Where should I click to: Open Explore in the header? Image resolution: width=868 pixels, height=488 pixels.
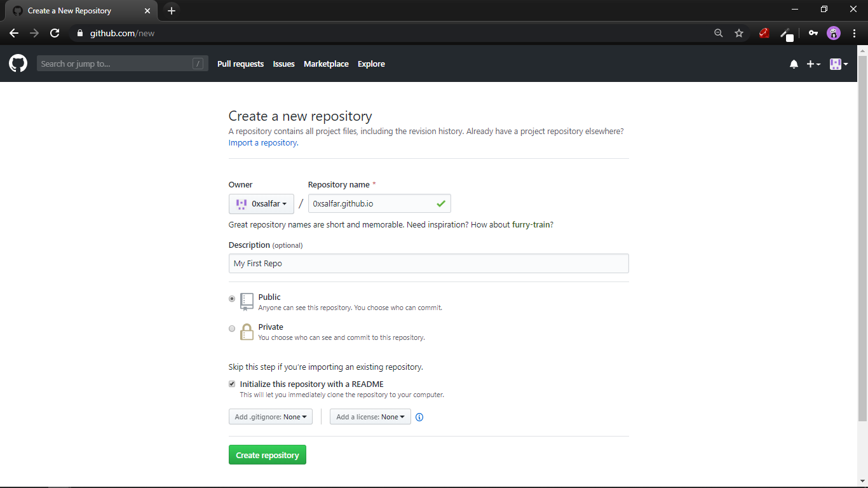pos(371,64)
